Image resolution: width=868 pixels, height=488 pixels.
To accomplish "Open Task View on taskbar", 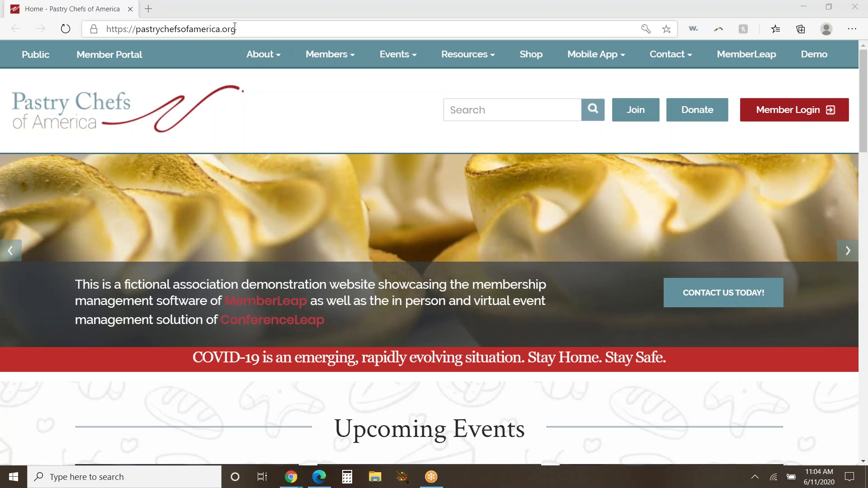I will coord(262,477).
